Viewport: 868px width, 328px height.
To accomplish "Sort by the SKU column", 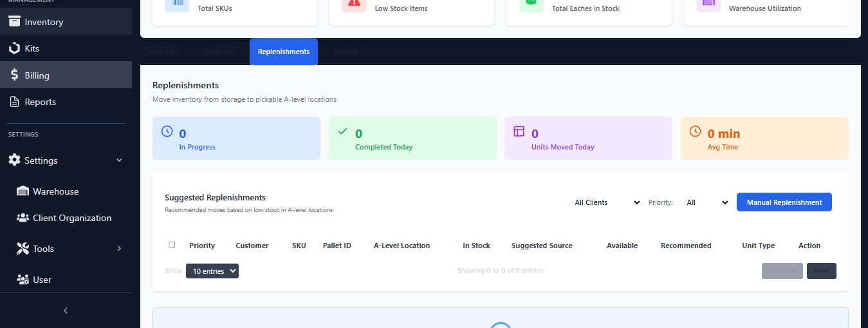I will click(299, 246).
